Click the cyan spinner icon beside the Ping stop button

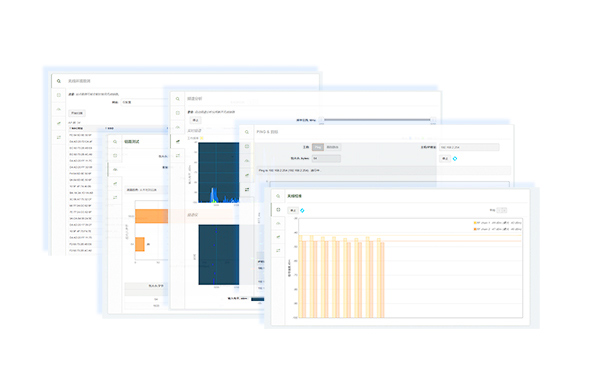(455, 159)
